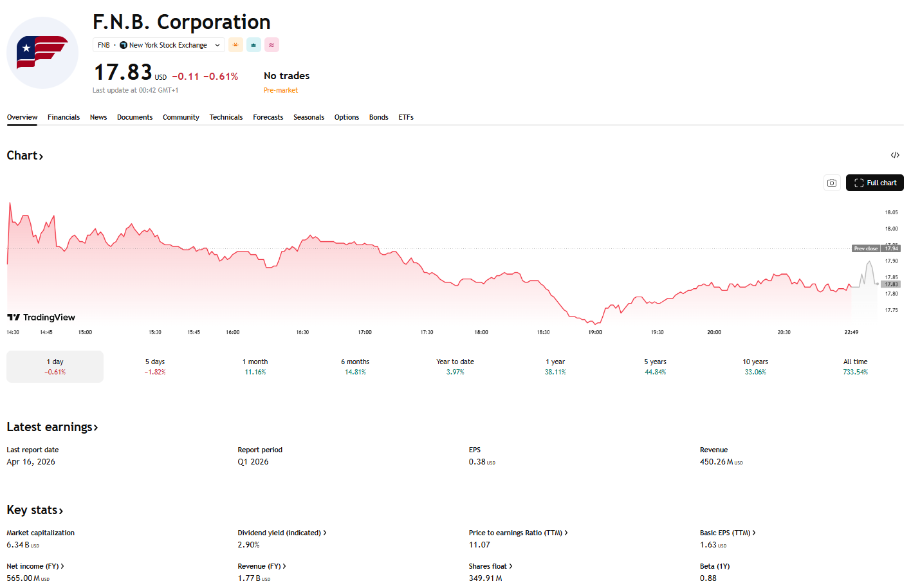Expand Price to earnings Ratio (TTM) details
The width and height of the screenshot is (911, 588).
519,533
